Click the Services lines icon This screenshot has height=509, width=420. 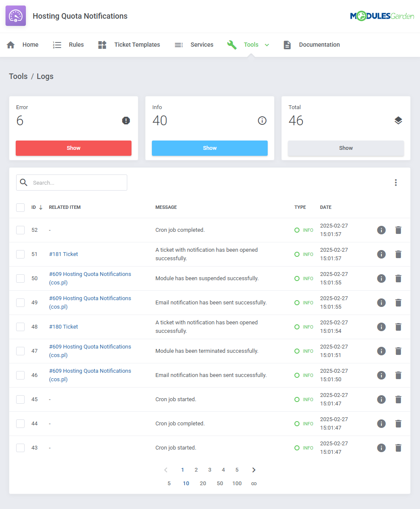[179, 45]
